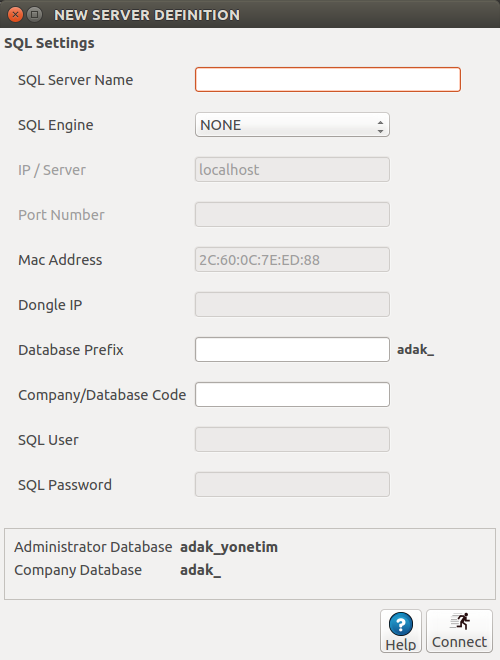
Task: Click the adak_ suffix next to Database Prefix
Action: coord(415,349)
